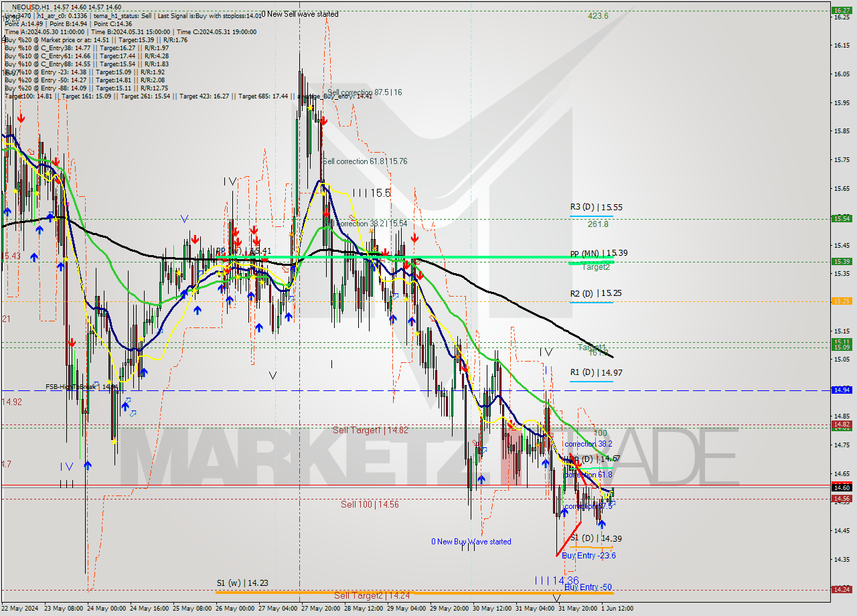Image resolution: width=857 pixels, height=616 pixels.
Task: Click the '24 May 00:00' time axis label
Action: pos(107,609)
